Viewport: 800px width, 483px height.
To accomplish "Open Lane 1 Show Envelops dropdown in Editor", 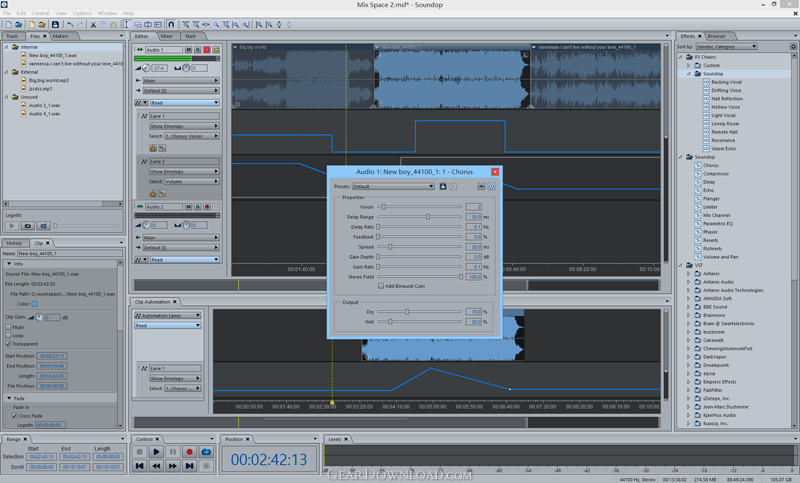I will (184, 125).
